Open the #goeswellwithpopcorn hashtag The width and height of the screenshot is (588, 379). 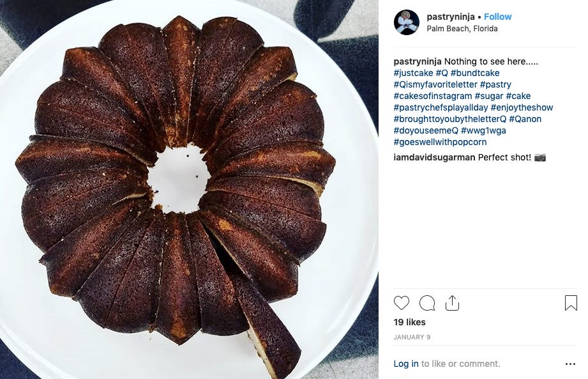[441, 143]
